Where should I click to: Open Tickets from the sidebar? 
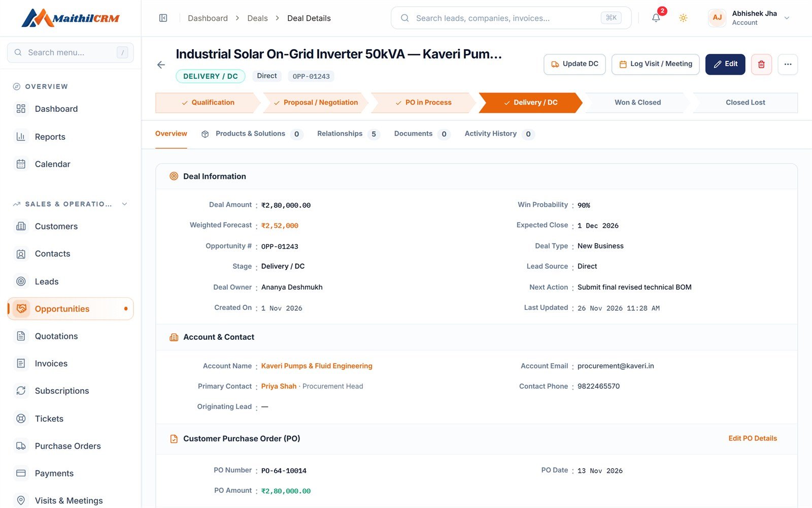[x=71, y=419]
